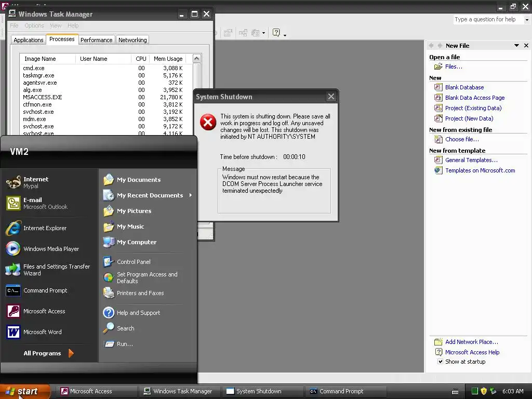Click General Templates... link
This screenshot has height=399, width=532.
point(471,160)
